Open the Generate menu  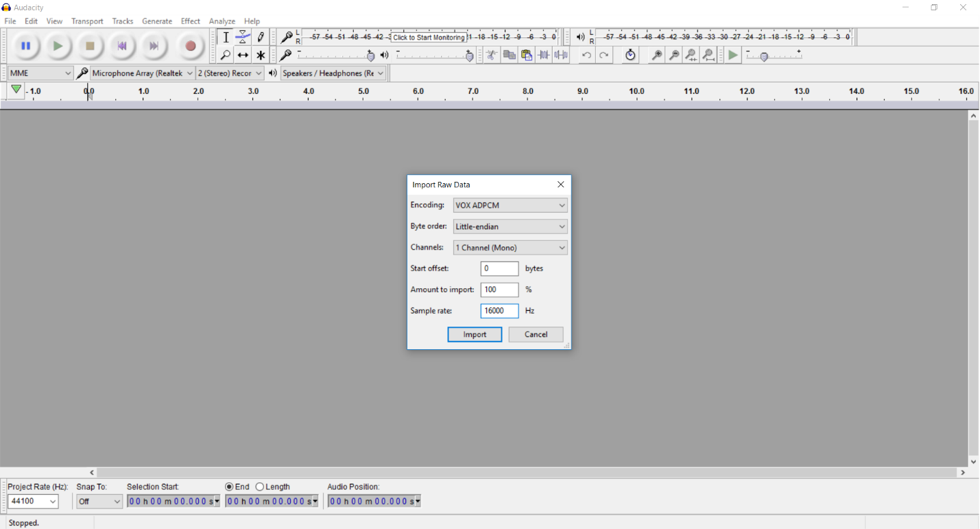coord(156,21)
